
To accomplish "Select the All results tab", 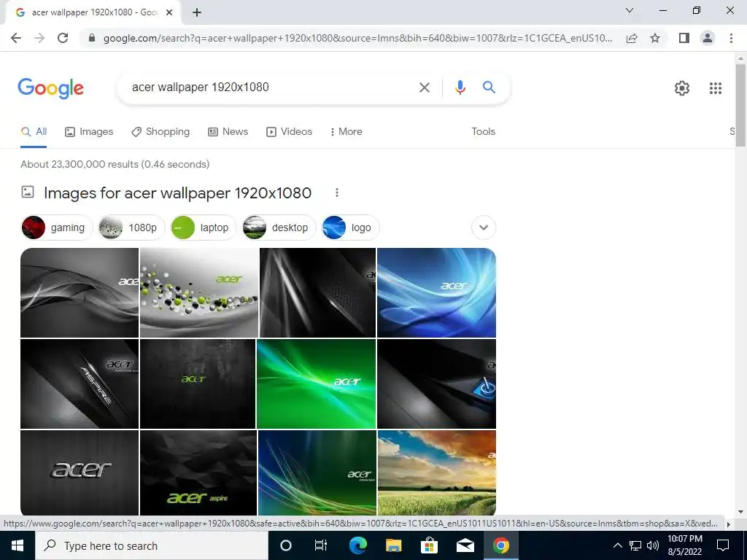I will click(34, 131).
